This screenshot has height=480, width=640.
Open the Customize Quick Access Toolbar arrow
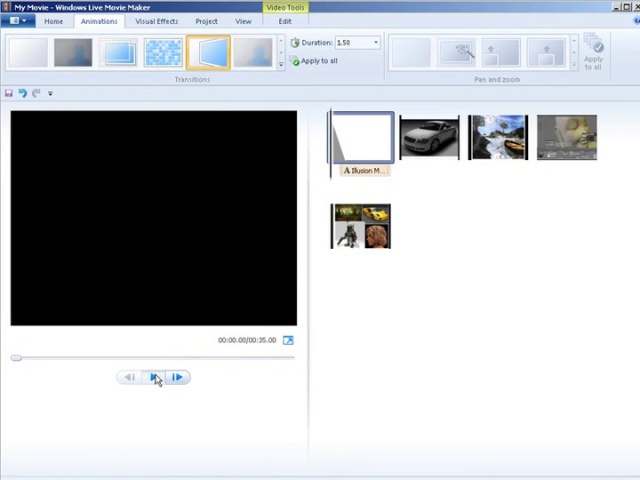coord(50,93)
